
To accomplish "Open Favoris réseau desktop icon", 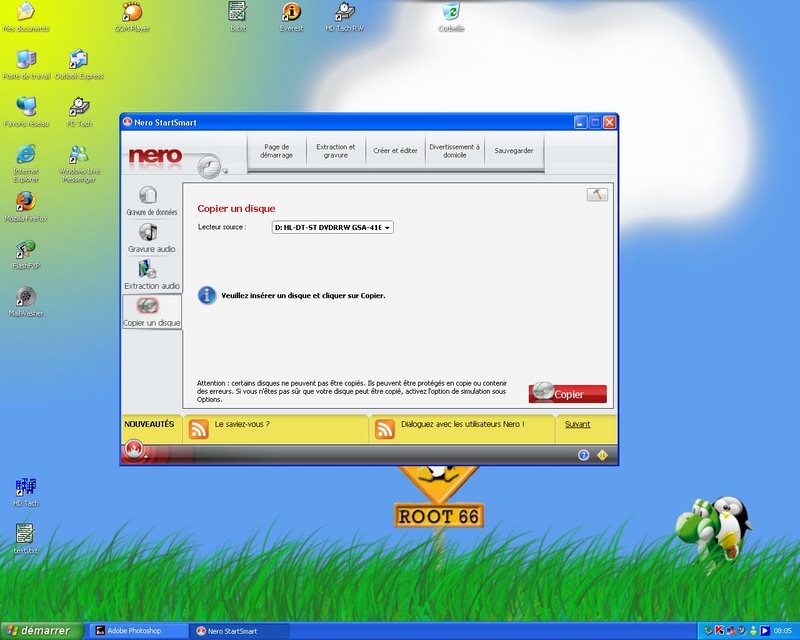I will pyautogui.click(x=27, y=112).
